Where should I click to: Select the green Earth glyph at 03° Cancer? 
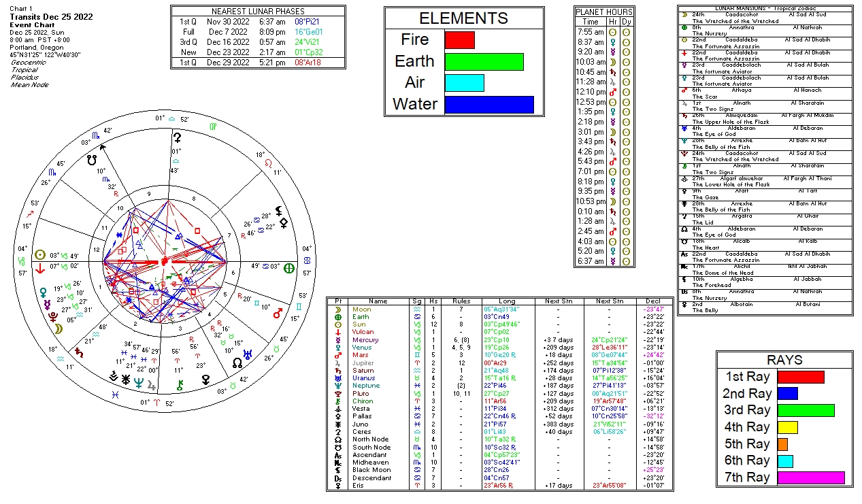coord(289,267)
